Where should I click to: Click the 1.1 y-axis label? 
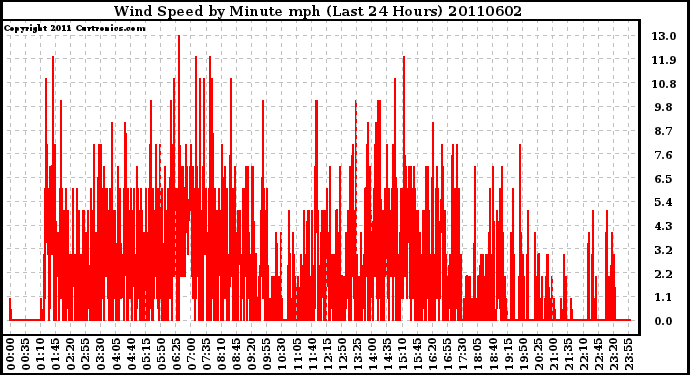(664, 298)
